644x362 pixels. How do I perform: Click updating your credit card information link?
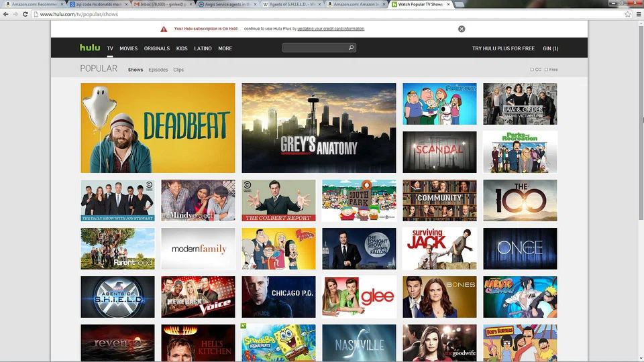(331, 29)
